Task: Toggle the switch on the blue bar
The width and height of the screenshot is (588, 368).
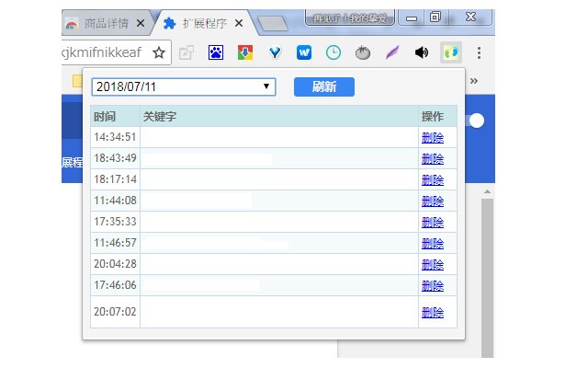Action: [475, 121]
